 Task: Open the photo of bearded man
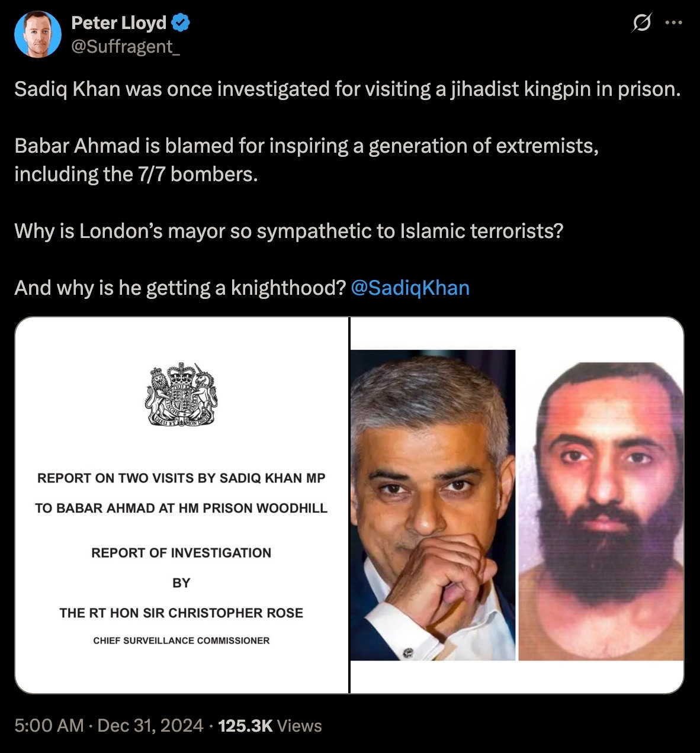pos(601,511)
